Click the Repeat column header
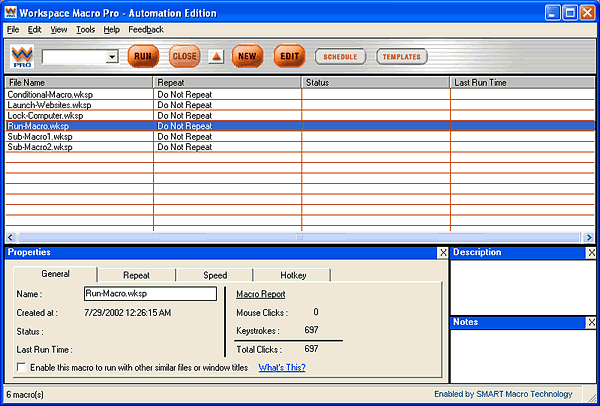The height and width of the screenshot is (406, 600). 227,82
